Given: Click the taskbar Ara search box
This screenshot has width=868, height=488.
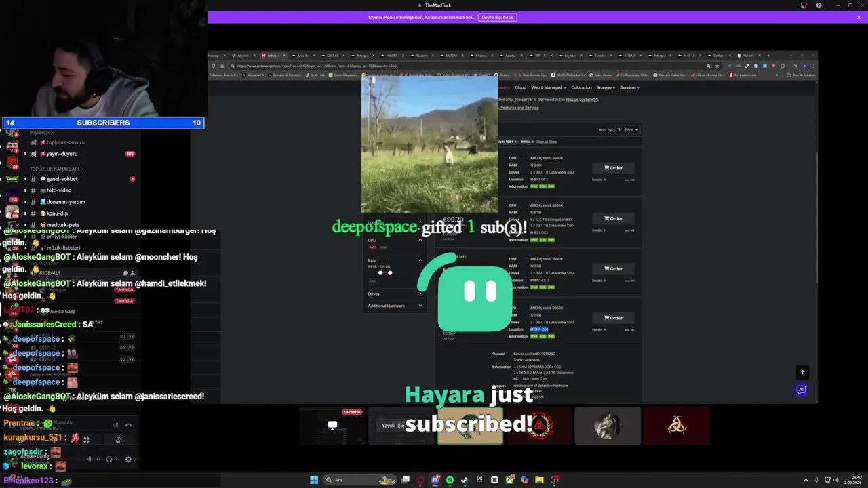Looking at the screenshot, I should [359, 480].
